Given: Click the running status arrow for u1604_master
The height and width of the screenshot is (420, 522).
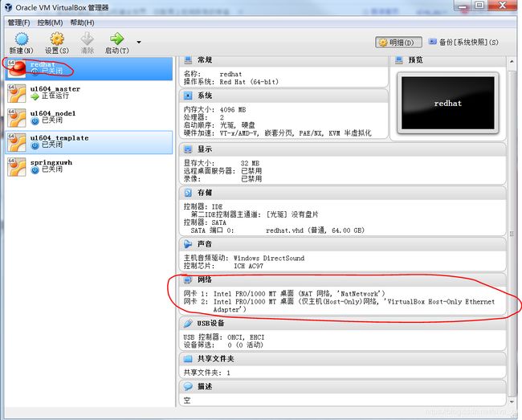Looking at the screenshot, I should pos(35,96).
